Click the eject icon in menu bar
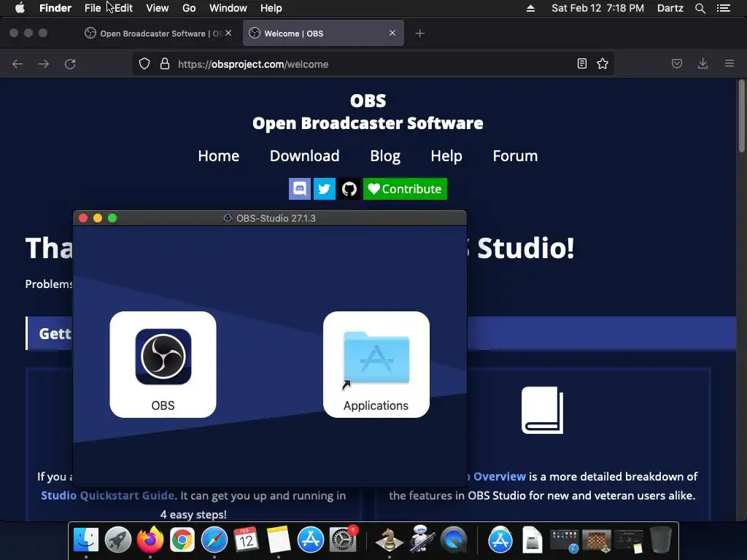The width and height of the screenshot is (747, 560). [531, 8]
